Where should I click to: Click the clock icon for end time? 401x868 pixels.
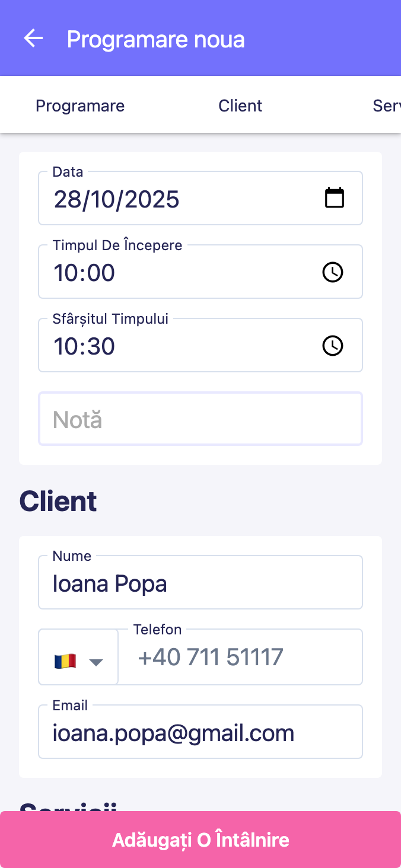pyautogui.click(x=332, y=346)
